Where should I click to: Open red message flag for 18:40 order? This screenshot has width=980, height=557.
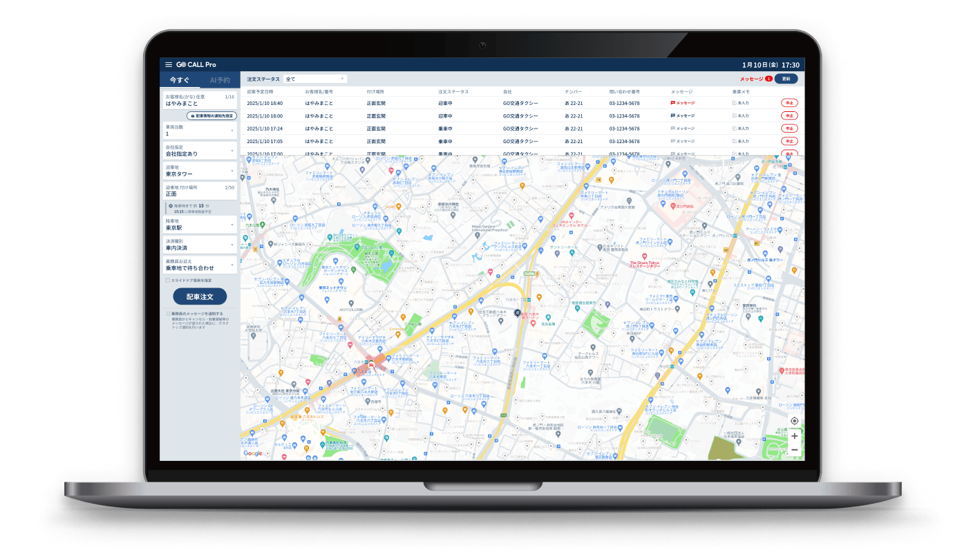click(673, 103)
